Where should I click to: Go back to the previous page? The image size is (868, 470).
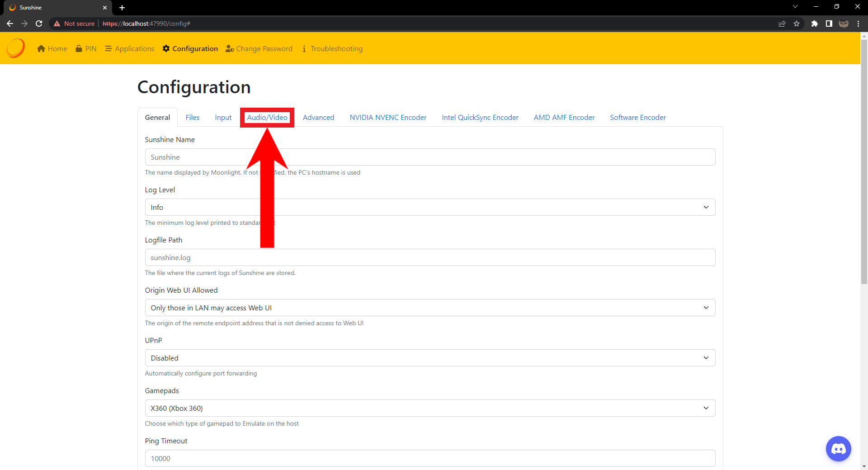click(10, 24)
